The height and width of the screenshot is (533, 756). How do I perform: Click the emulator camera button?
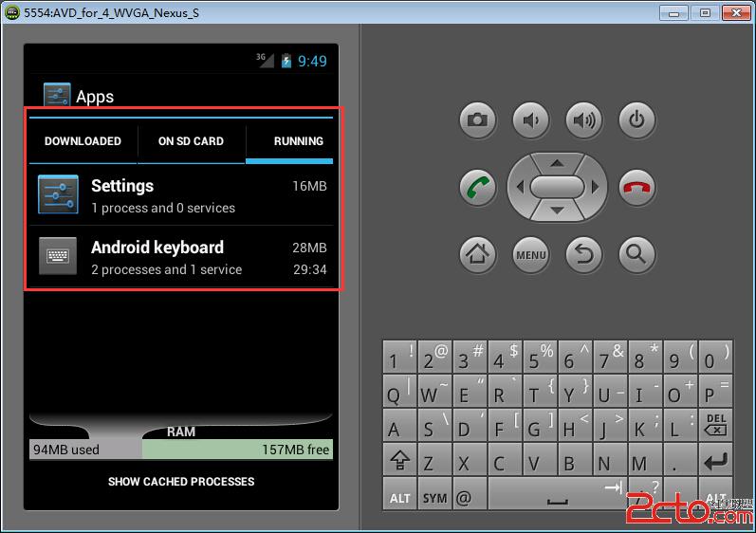[x=477, y=119]
